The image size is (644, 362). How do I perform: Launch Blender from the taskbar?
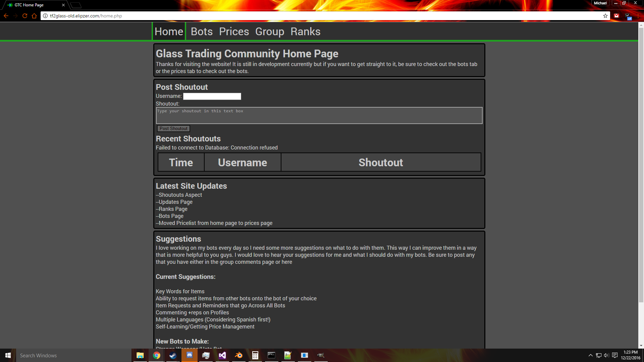tap(239, 355)
